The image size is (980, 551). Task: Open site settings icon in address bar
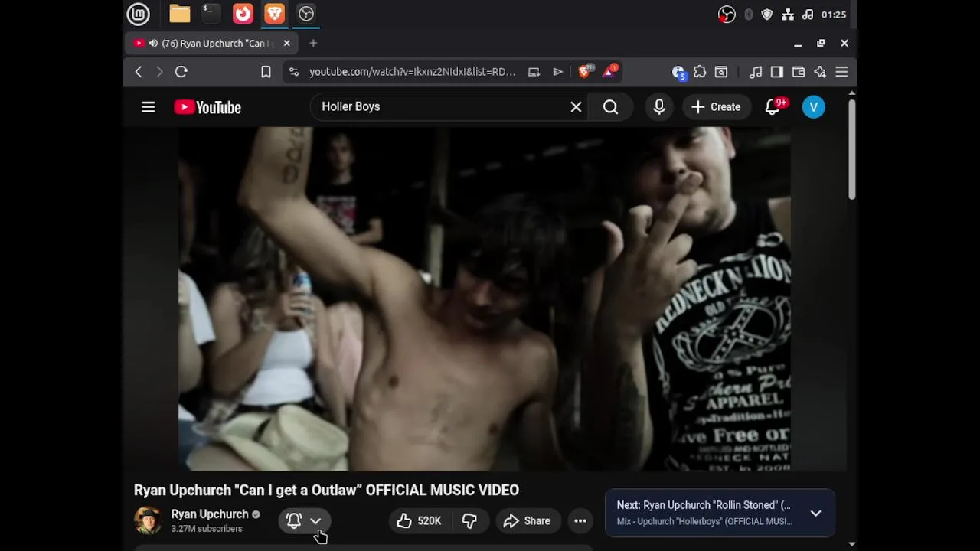click(x=293, y=72)
